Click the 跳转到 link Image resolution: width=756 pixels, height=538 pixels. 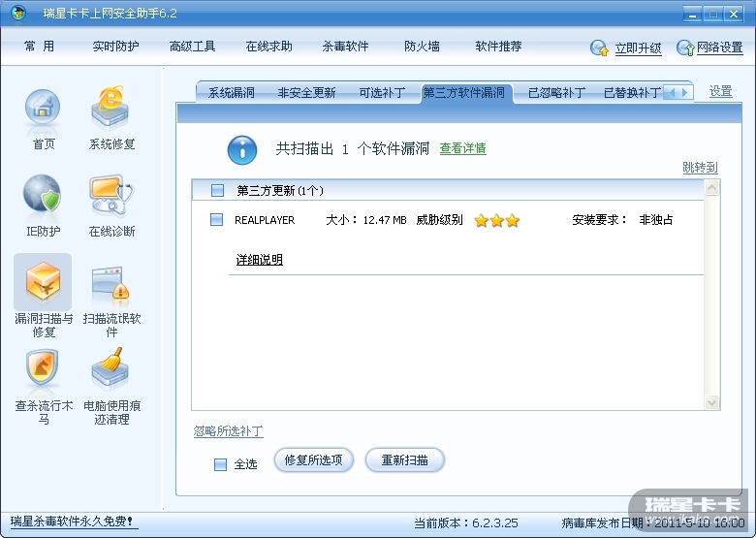click(700, 168)
